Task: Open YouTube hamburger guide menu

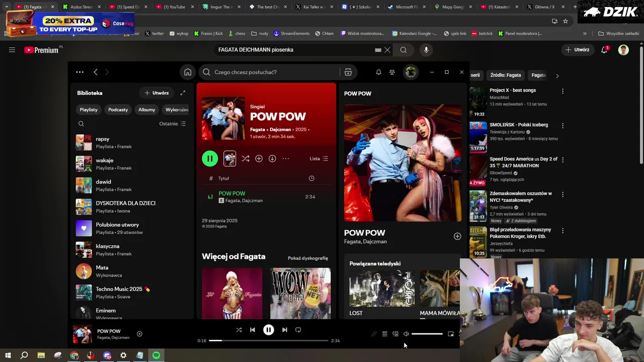Action: [12, 50]
